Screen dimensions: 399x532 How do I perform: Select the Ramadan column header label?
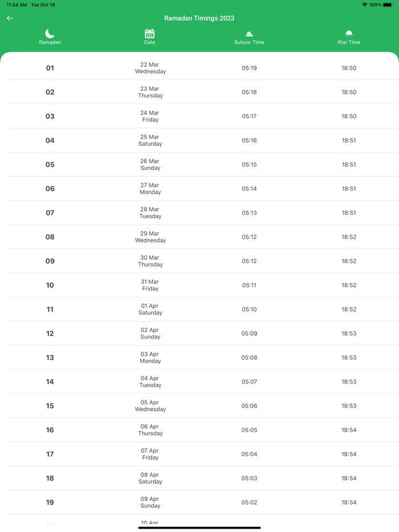click(50, 42)
